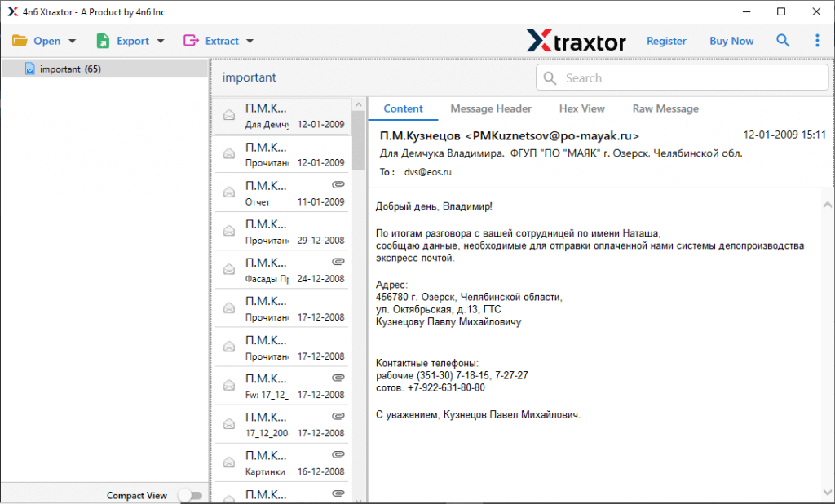Toggle the Compact View switch
Viewport: 835px width, 504px height.
point(191,496)
